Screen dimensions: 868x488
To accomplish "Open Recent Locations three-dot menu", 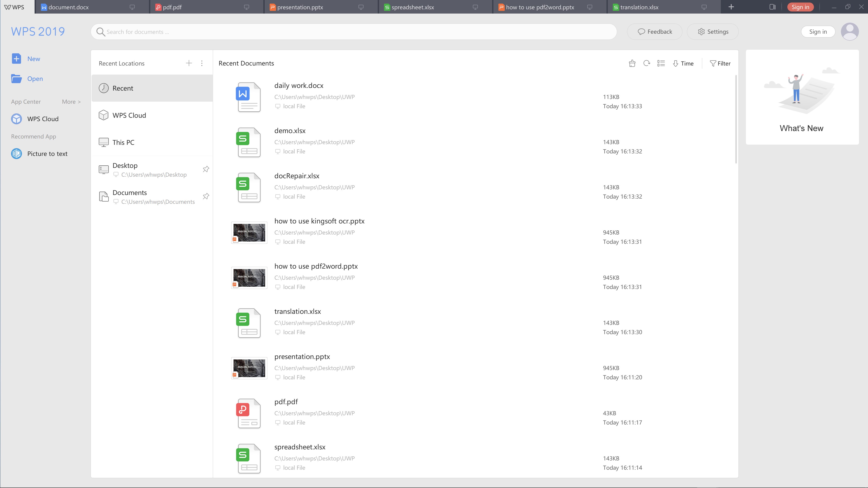I will click(x=202, y=63).
